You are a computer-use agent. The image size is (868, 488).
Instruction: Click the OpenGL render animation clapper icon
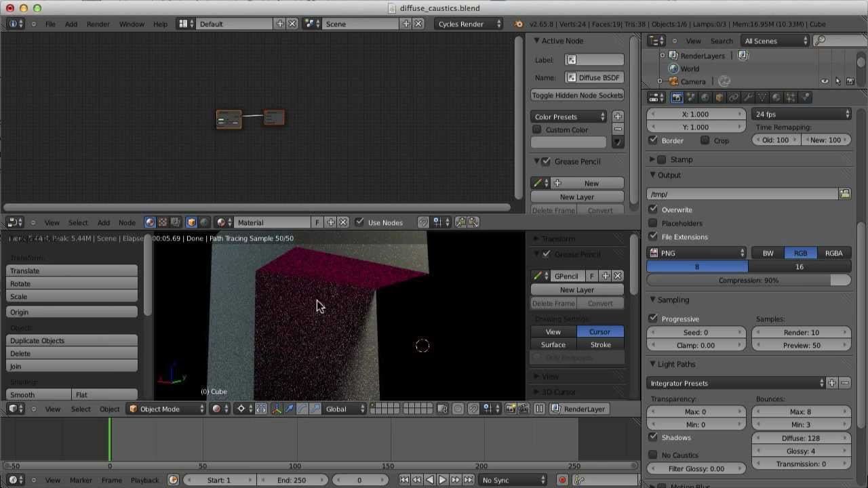pos(523,409)
